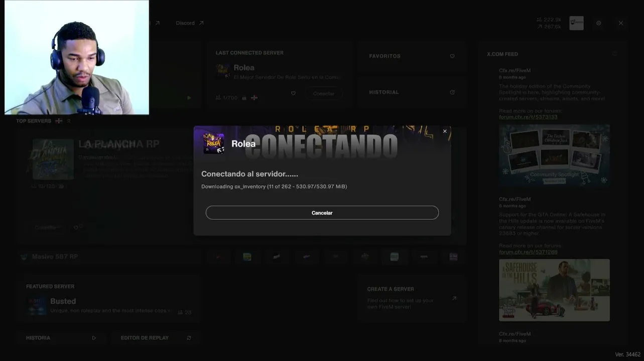Click the country flag next to Top Servers

click(59, 121)
